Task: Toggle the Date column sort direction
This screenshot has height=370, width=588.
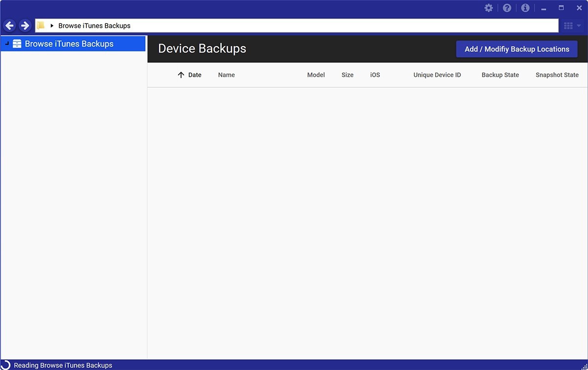Action: tap(180, 74)
